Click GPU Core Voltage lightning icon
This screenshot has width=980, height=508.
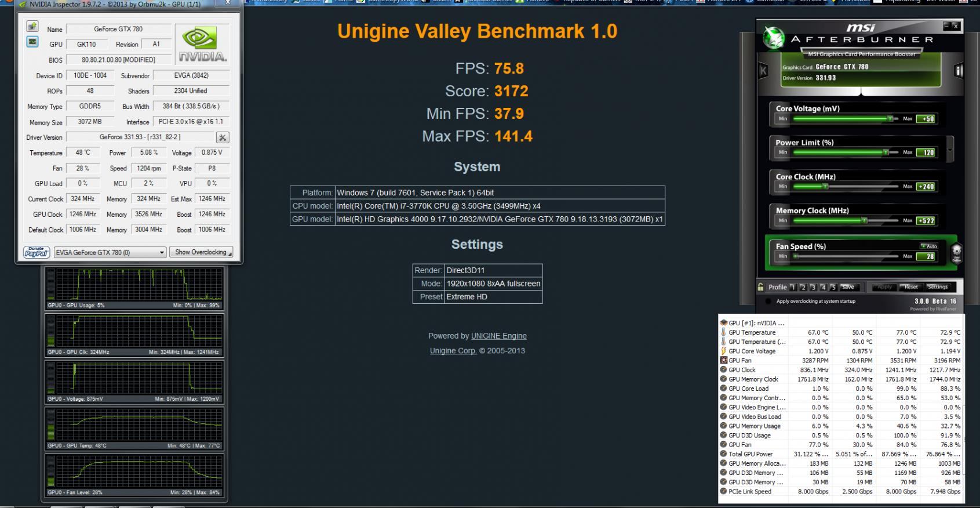click(x=723, y=351)
